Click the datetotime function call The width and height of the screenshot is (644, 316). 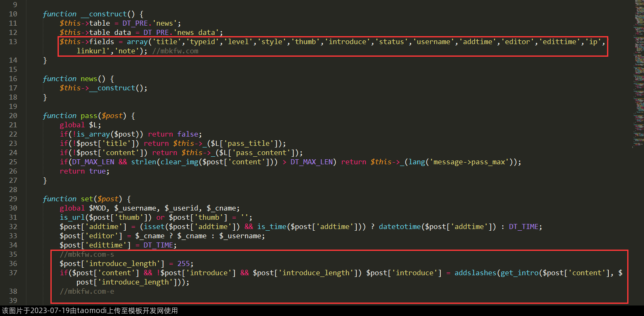pos(400,226)
